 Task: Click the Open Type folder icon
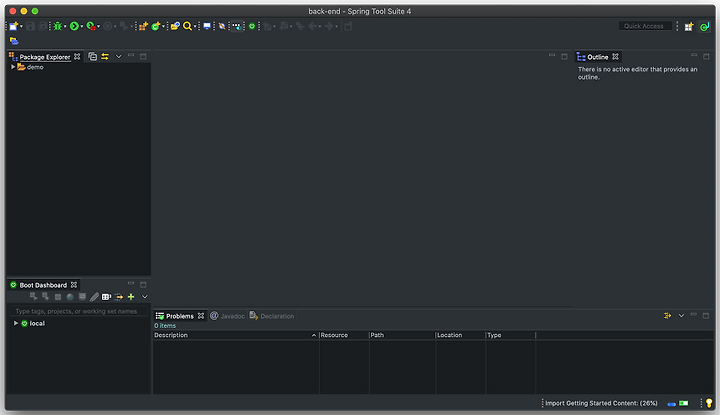pos(175,26)
